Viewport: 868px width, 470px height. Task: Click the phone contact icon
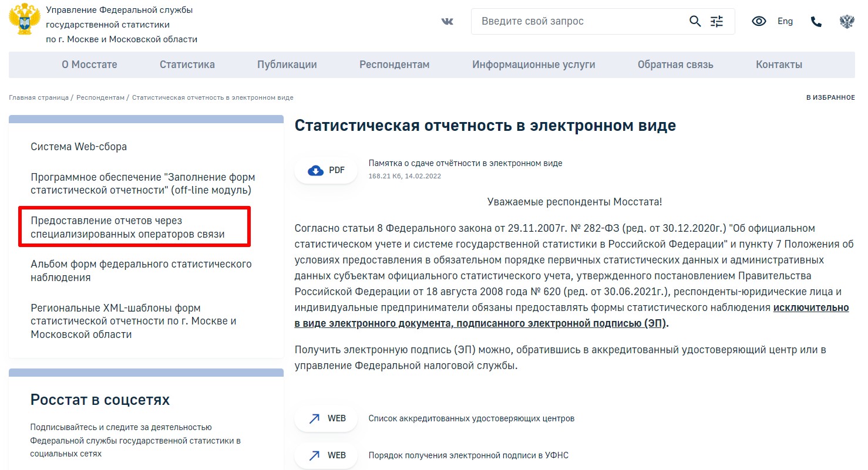816,22
